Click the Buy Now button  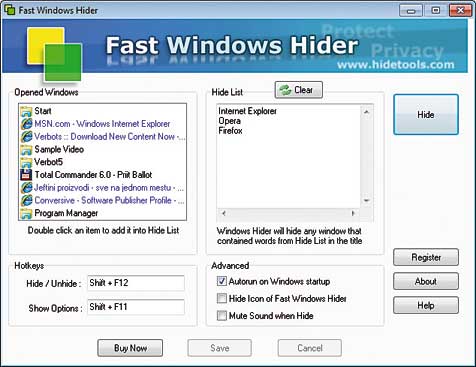130,348
